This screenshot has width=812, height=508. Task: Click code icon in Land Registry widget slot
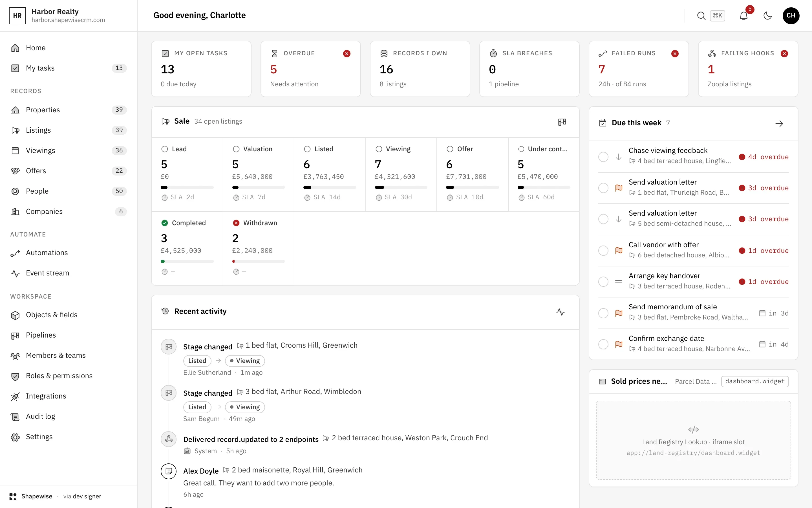pos(693,429)
